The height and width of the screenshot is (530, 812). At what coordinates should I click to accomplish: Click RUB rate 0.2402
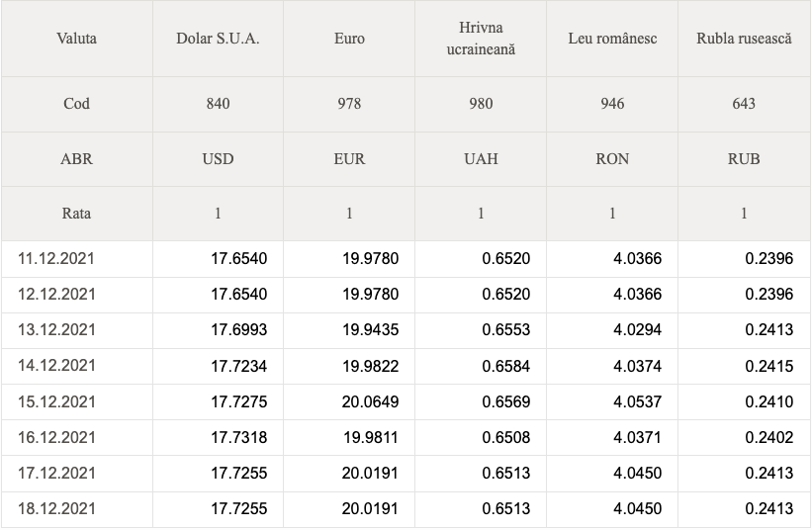[x=769, y=437]
